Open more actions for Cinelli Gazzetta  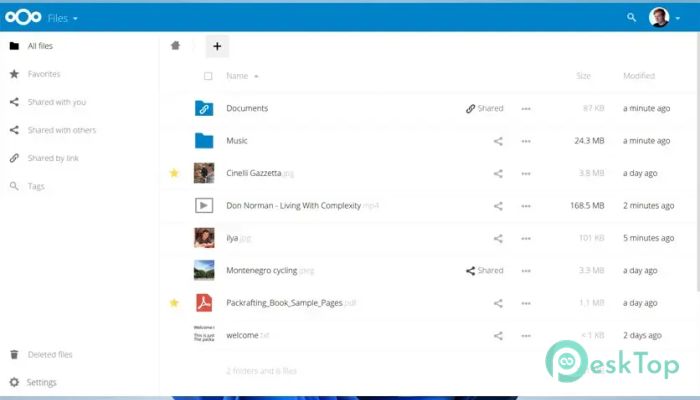[526, 174]
